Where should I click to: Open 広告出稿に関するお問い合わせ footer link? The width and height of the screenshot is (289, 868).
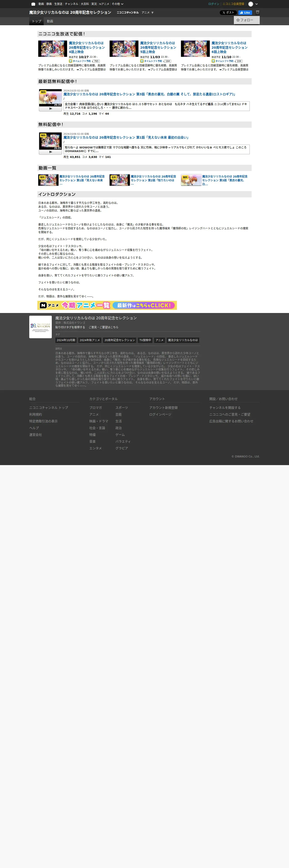(231, 421)
